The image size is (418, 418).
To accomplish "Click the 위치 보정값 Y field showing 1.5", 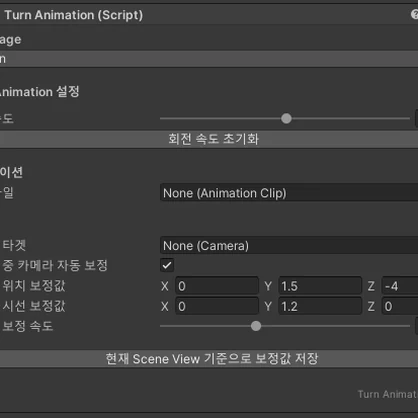I will click(x=320, y=286).
